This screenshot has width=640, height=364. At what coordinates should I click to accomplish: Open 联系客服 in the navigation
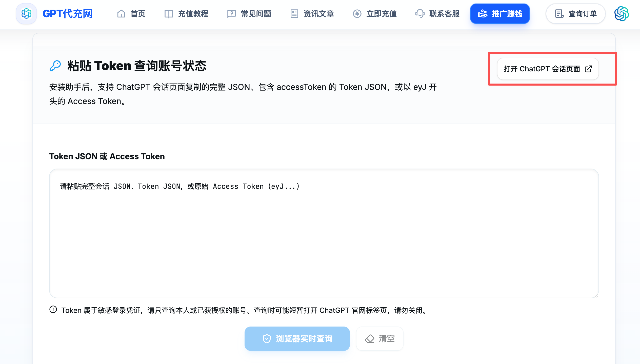coord(437,14)
